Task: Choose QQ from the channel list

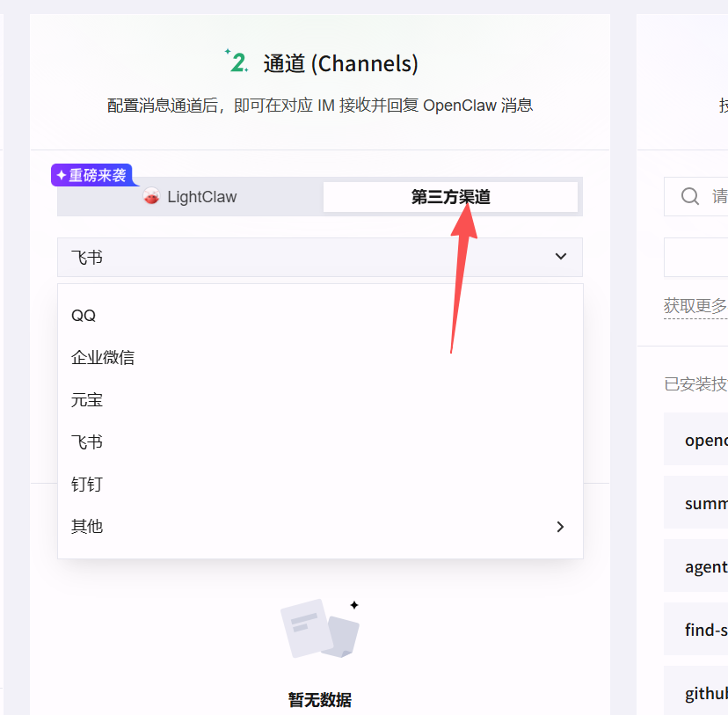Action: point(84,316)
